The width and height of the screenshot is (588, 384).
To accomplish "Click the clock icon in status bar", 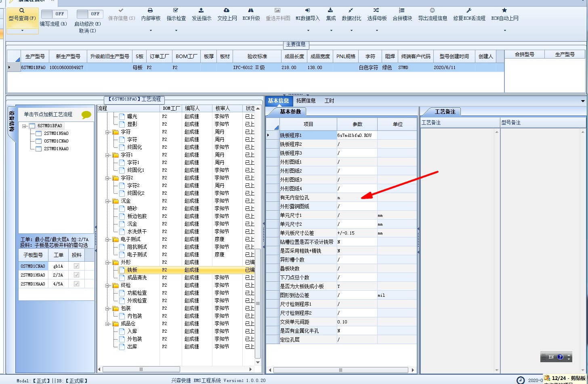I will pos(521,380).
